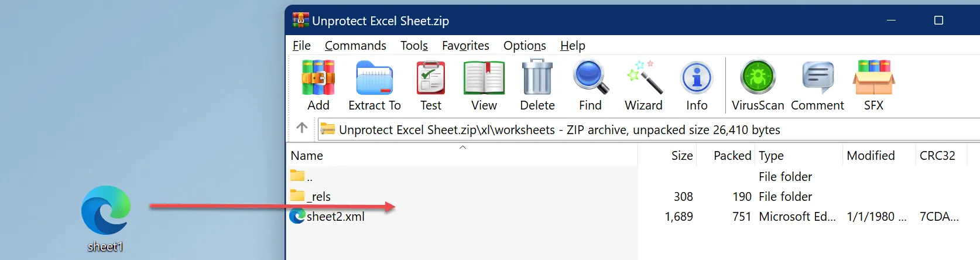Select the sheet2.xml file
This screenshot has height=260, width=980.
pyautogui.click(x=335, y=217)
